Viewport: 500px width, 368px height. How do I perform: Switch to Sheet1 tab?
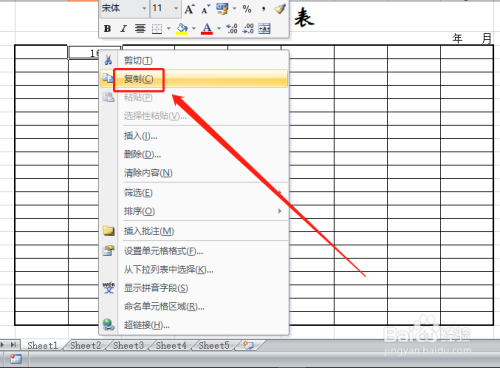tap(43, 345)
